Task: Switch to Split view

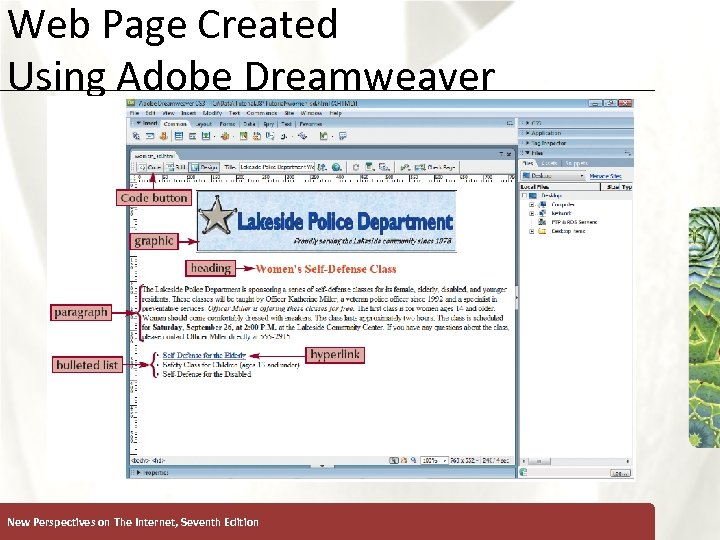Action: [x=176, y=167]
